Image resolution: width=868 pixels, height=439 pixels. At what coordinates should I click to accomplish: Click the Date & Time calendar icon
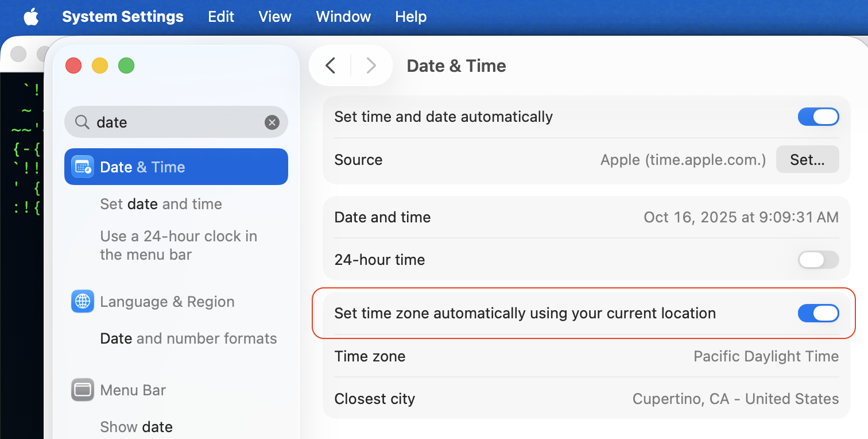click(83, 167)
